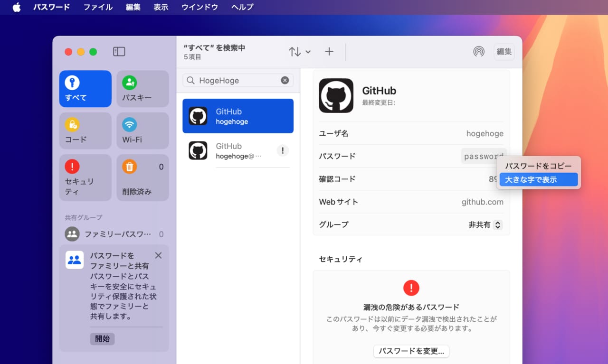Clear the search field text
Viewport: 608px width, 364px height.
point(285,80)
